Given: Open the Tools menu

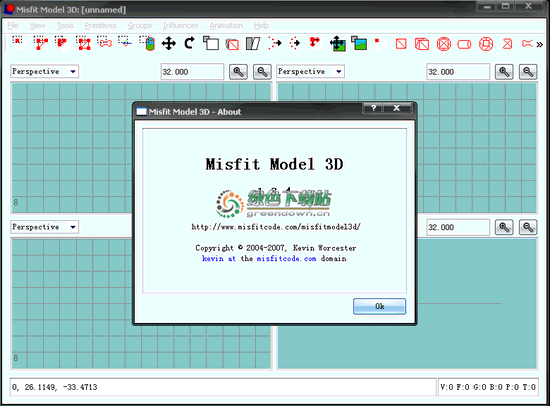Looking at the screenshot, I should [x=65, y=26].
